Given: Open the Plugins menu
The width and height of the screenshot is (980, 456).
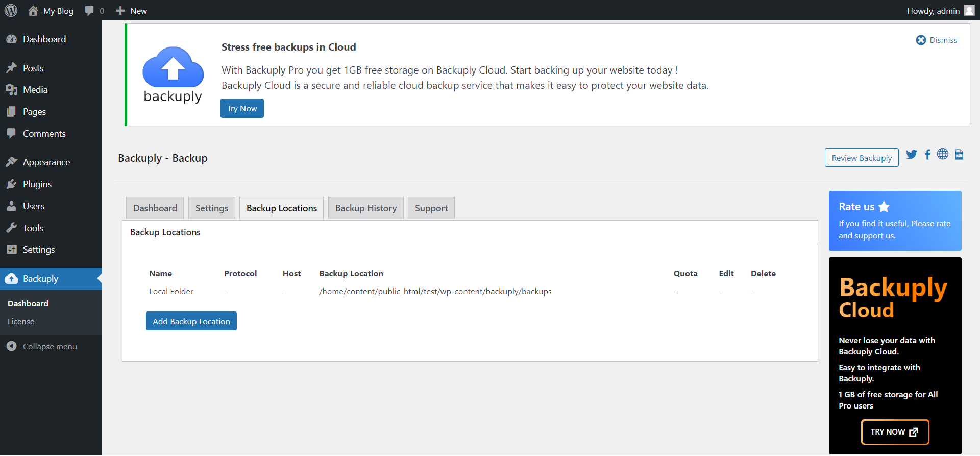Looking at the screenshot, I should [51, 184].
